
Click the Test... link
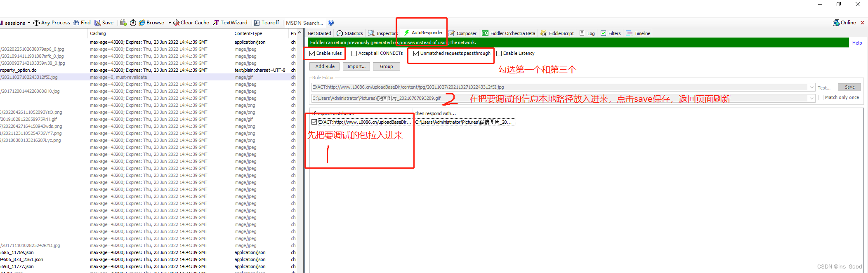click(824, 88)
